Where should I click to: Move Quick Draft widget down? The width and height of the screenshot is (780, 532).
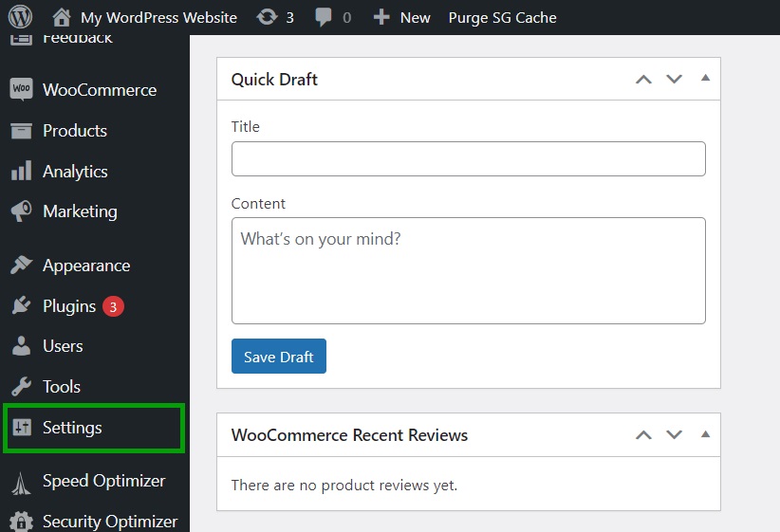(674, 79)
